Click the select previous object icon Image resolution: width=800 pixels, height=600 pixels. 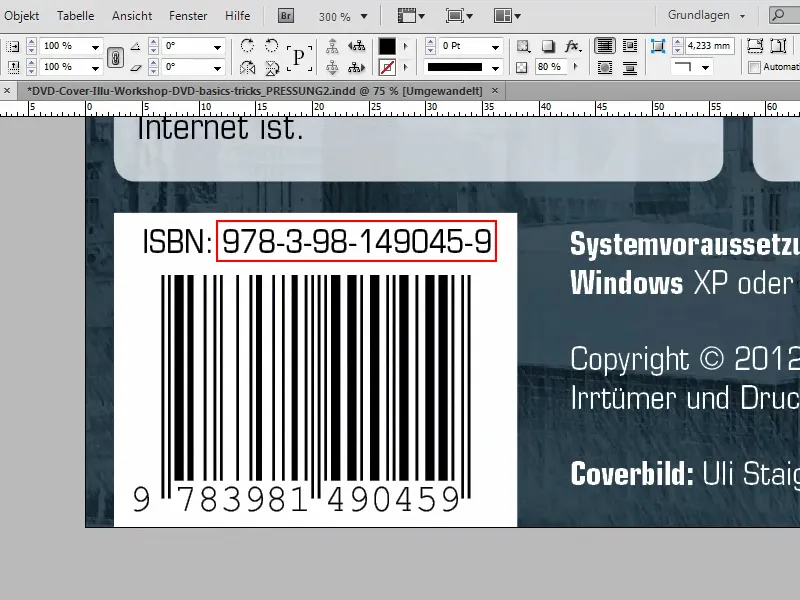click(x=356, y=46)
